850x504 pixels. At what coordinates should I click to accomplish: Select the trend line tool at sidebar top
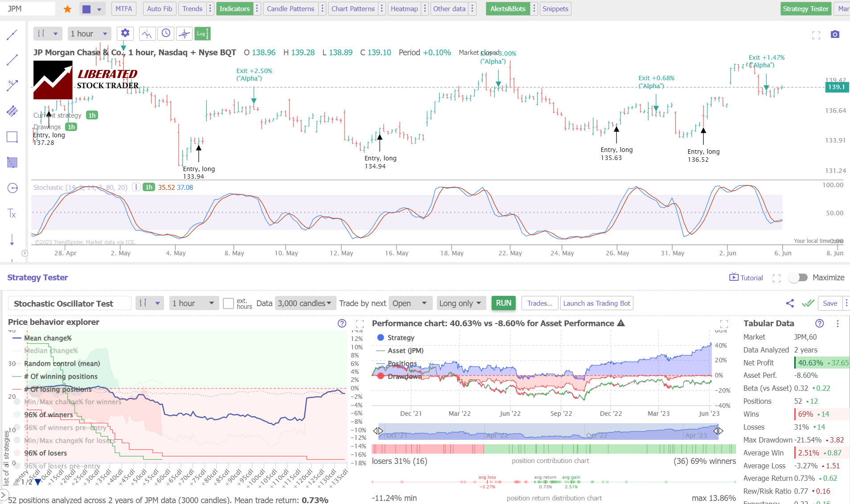tap(12, 34)
